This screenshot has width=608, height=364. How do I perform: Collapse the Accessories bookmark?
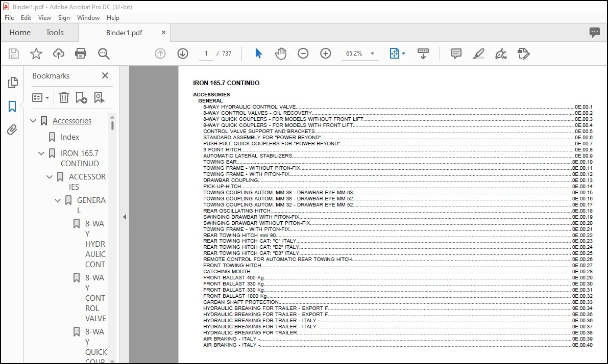click(x=33, y=121)
